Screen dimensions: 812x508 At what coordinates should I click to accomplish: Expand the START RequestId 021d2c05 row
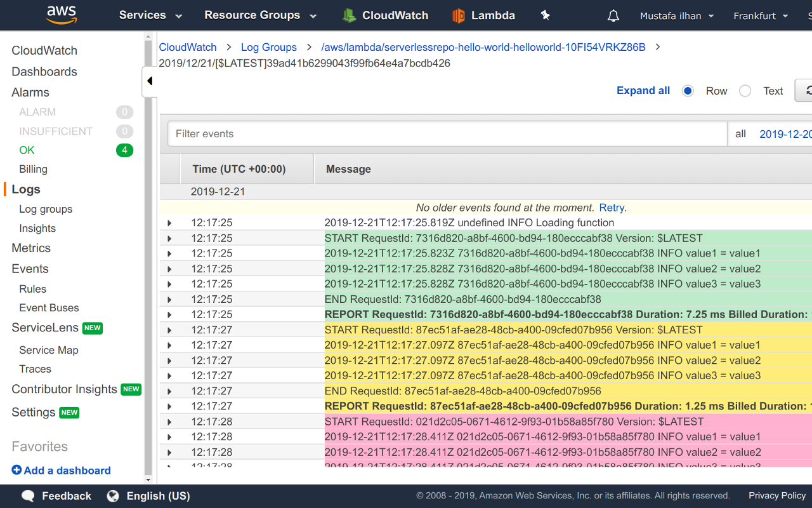tap(169, 422)
